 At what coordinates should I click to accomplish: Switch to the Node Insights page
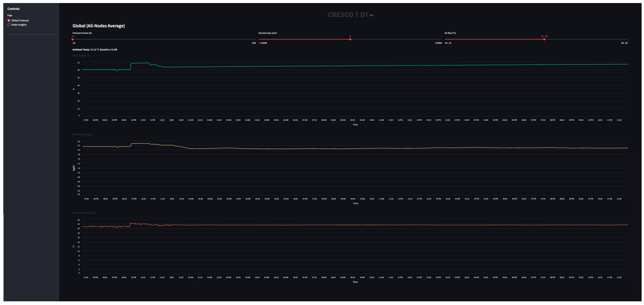(x=9, y=25)
